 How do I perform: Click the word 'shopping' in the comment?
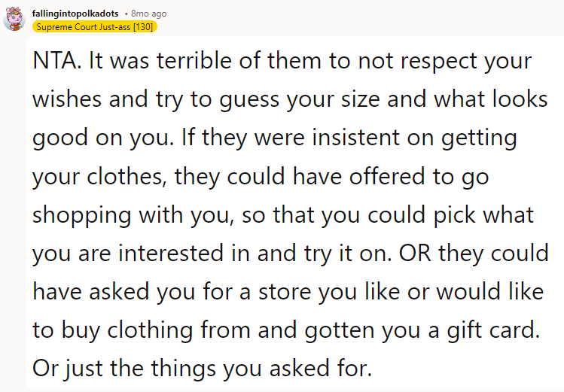point(84,215)
